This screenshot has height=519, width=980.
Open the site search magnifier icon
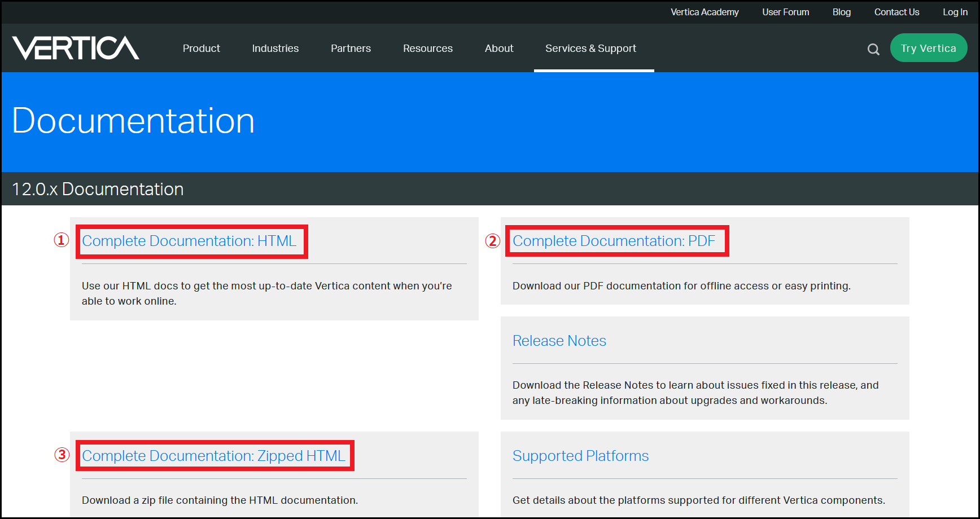[873, 49]
